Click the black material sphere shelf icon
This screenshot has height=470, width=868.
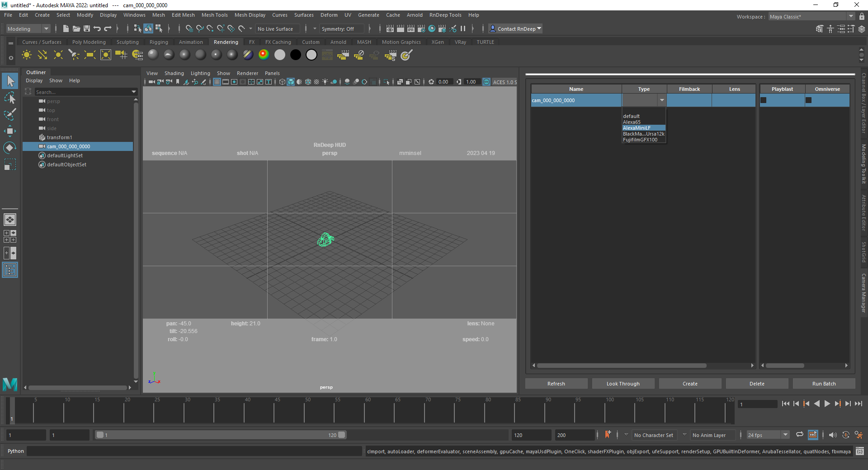click(x=296, y=55)
